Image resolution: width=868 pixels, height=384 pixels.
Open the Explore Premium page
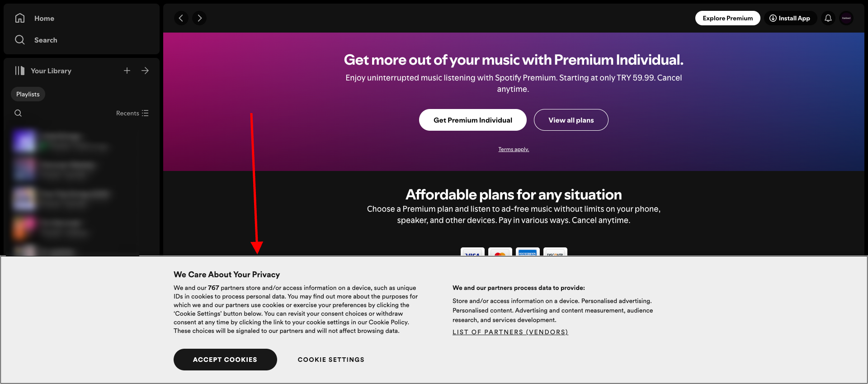[x=727, y=18]
